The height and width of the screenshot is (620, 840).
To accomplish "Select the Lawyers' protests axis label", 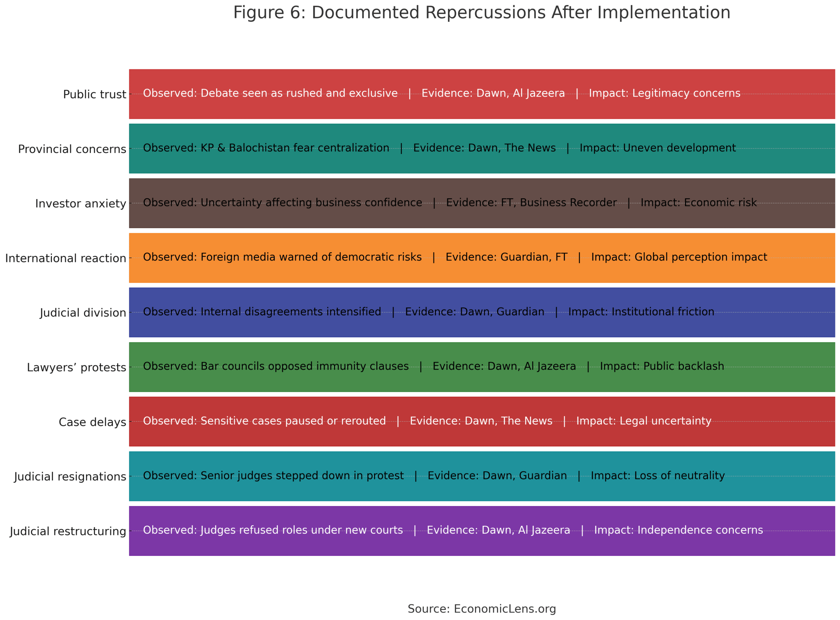I will coord(76,367).
